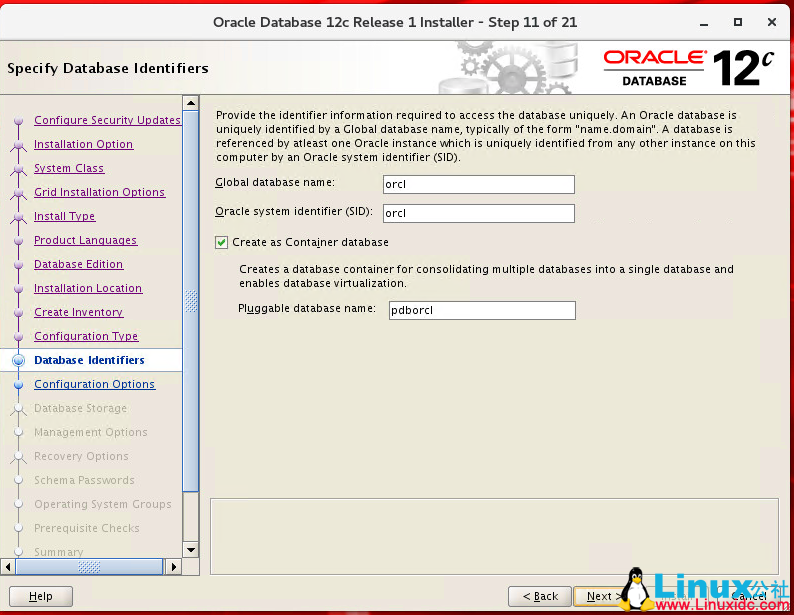The height and width of the screenshot is (615, 794).
Task: Open the System Class step
Action: pos(69,168)
